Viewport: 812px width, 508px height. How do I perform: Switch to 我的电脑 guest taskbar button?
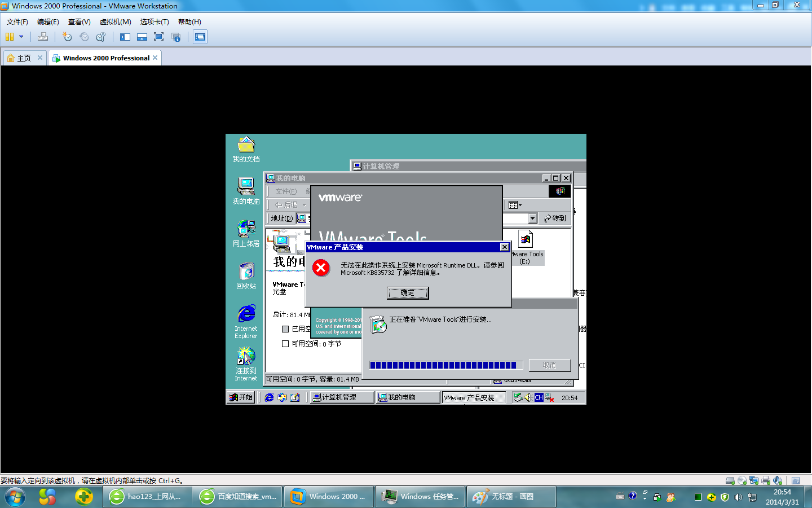click(x=408, y=397)
